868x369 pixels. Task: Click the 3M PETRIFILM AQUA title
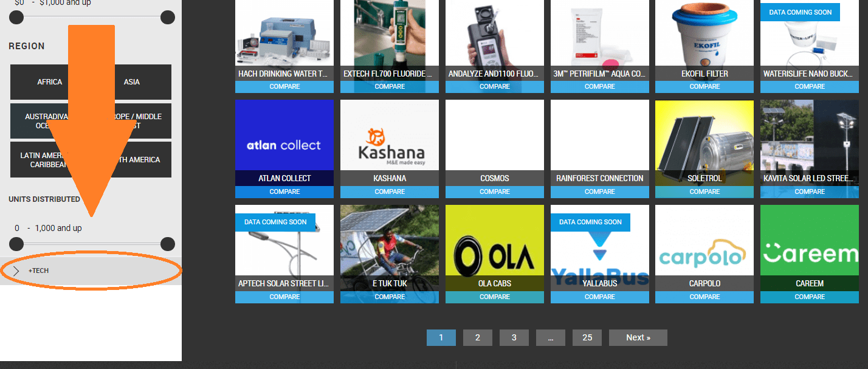599,74
